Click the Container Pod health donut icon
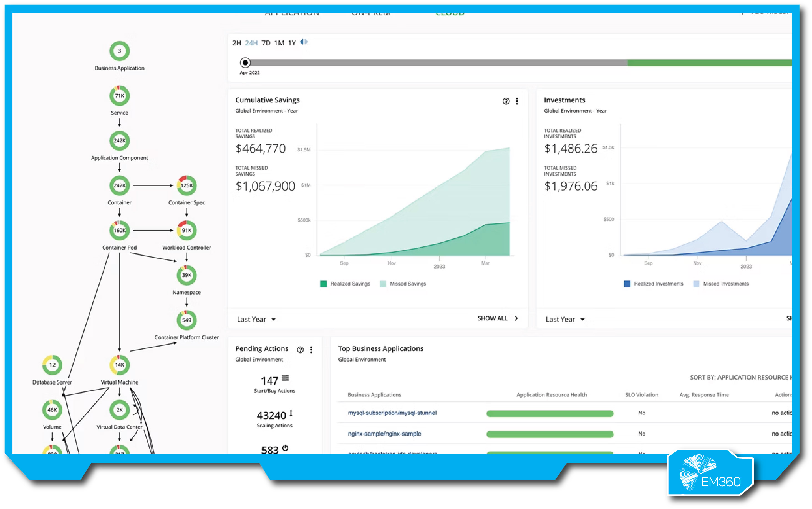Viewport: 812px width, 509px height. click(119, 230)
